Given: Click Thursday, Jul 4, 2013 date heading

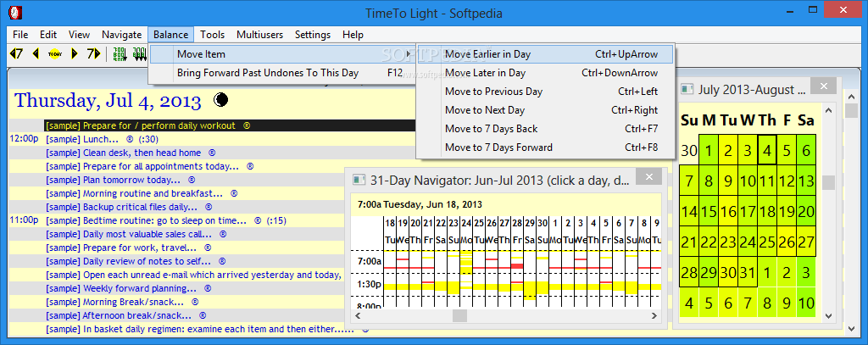Looking at the screenshot, I should tap(108, 100).
